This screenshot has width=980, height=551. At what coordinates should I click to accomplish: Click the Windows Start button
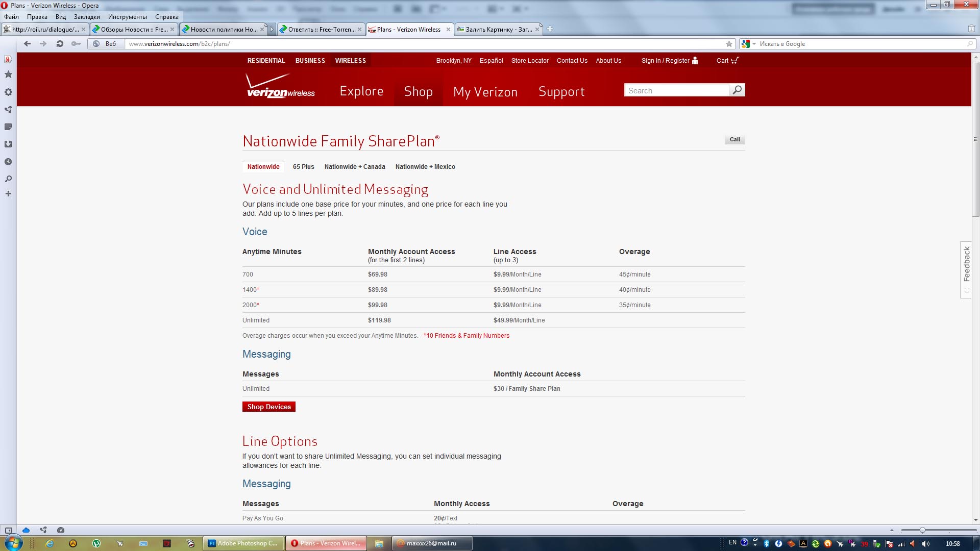(x=13, y=543)
